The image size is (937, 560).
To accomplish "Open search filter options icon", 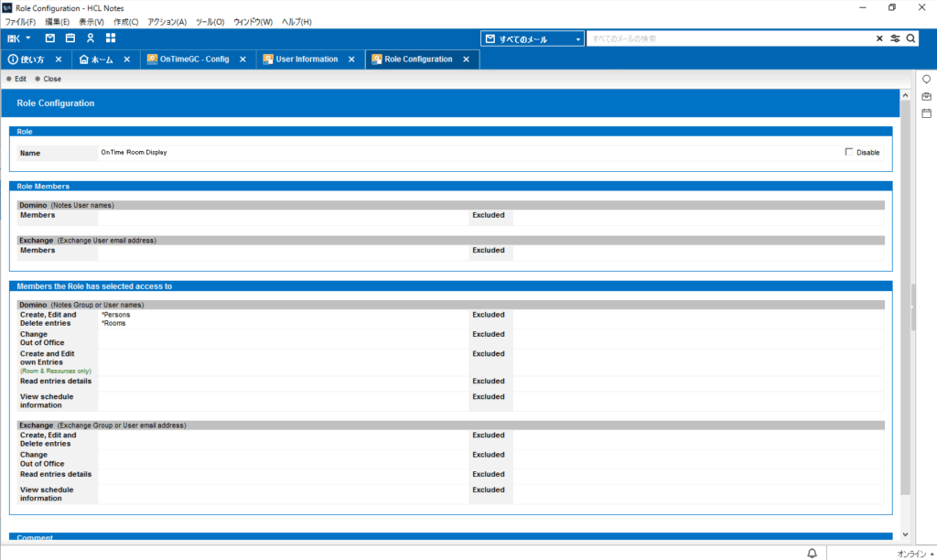I will tap(895, 39).
